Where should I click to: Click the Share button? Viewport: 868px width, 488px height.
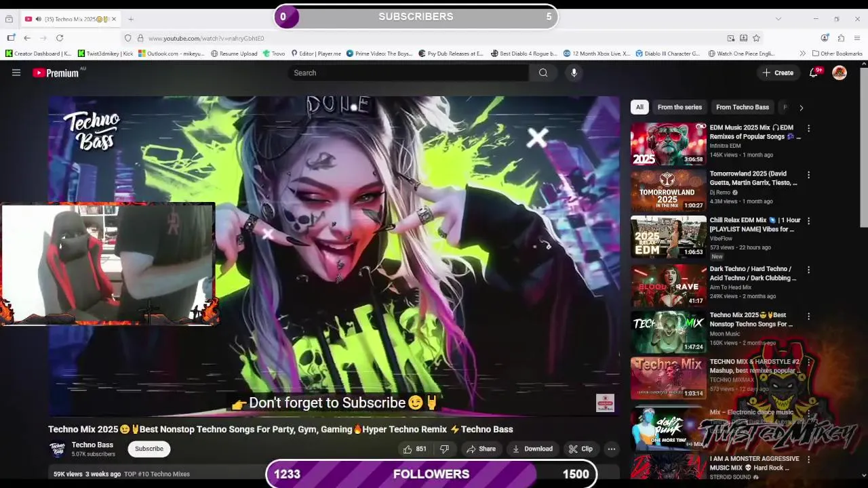click(481, 449)
